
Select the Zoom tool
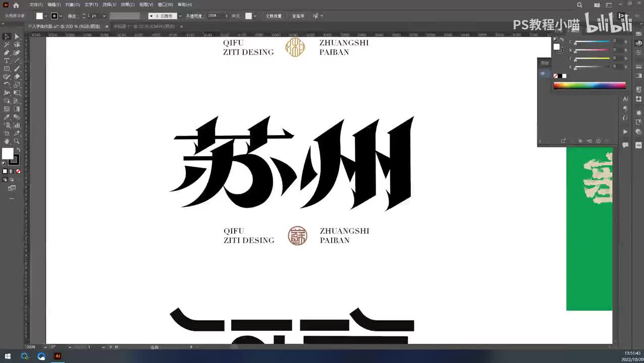17,141
